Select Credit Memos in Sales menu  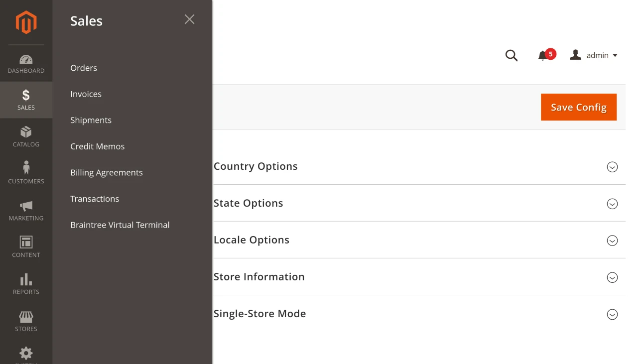coord(98,146)
